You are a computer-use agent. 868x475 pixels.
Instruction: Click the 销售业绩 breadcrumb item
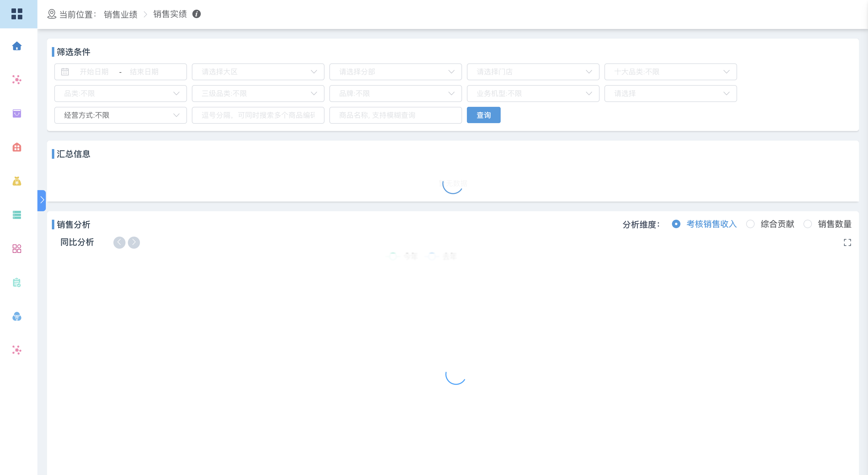121,14
